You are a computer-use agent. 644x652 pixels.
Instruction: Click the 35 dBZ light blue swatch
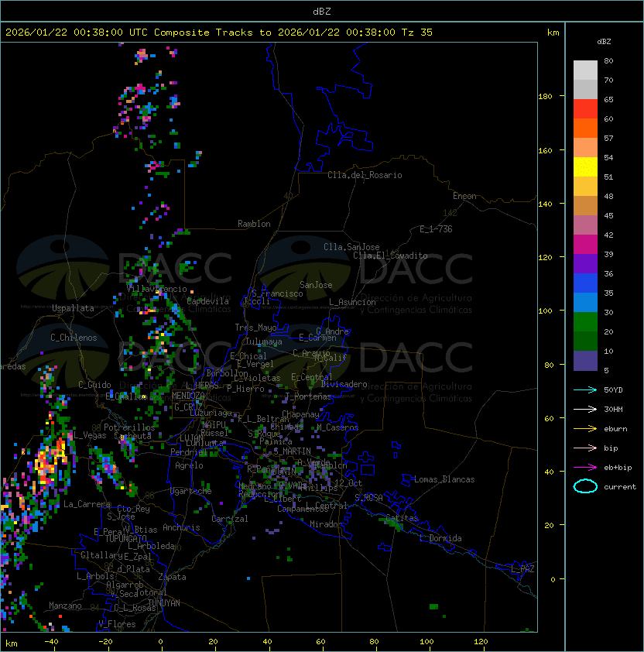pyautogui.click(x=585, y=302)
